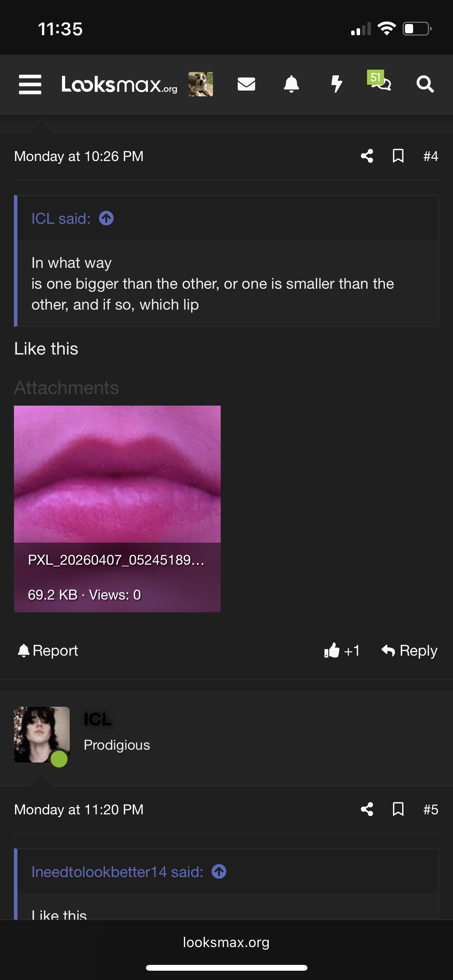This screenshot has height=980, width=453.
Task: Open the bell alerts icon
Action: 292,84
